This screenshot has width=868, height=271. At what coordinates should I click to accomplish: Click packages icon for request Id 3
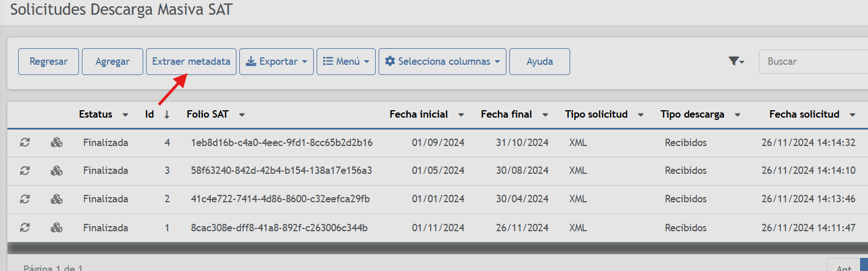pos(56,170)
